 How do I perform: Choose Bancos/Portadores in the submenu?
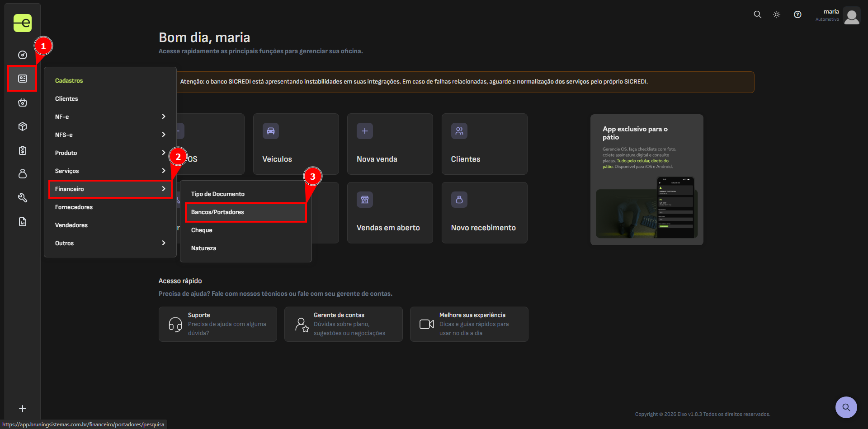tap(246, 212)
